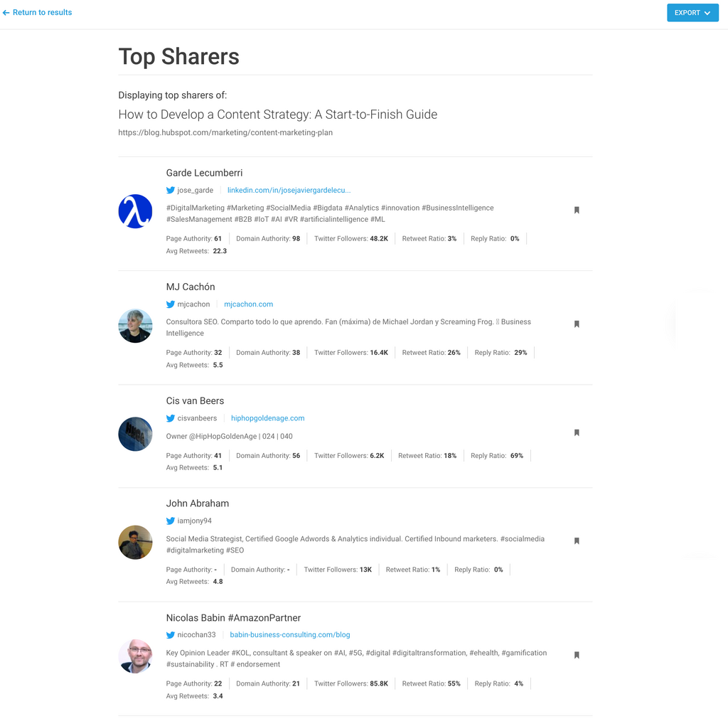
Task: Open babin-business-consulting.com/blog link
Action: (290, 634)
